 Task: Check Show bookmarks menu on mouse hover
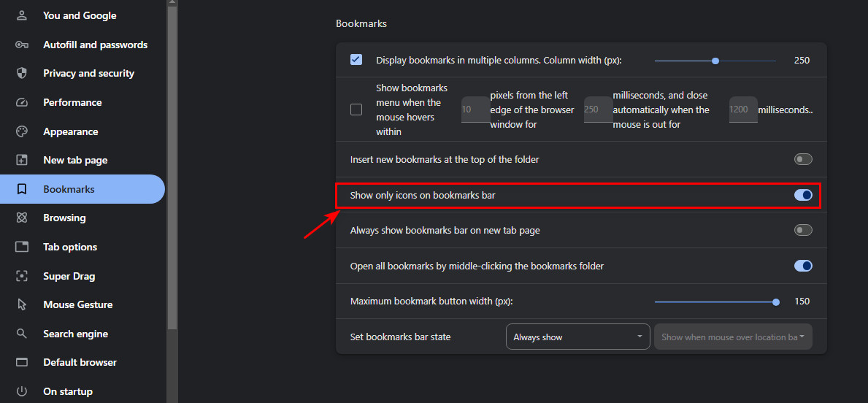point(356,110)
